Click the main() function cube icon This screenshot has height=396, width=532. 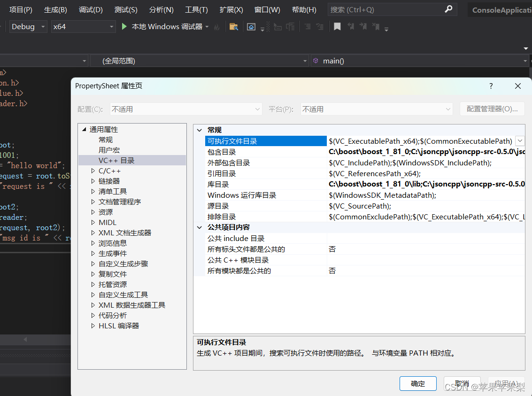(316, 61)
